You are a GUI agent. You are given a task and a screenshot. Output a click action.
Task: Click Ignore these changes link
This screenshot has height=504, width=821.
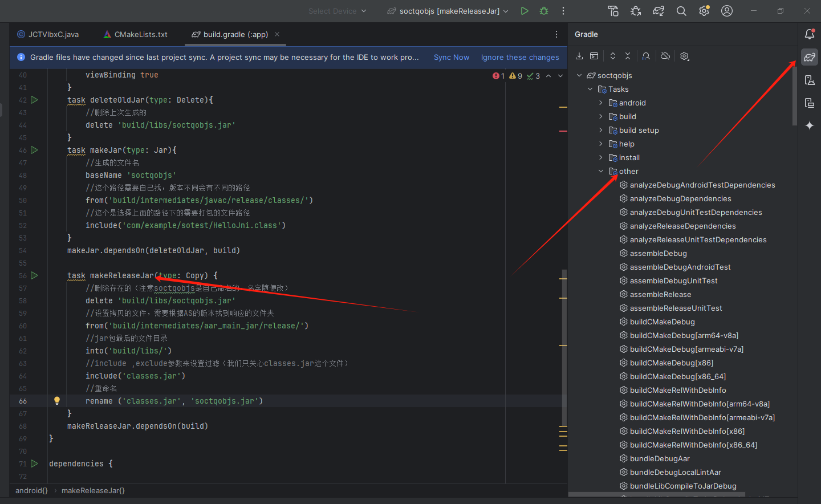(520, 57)
